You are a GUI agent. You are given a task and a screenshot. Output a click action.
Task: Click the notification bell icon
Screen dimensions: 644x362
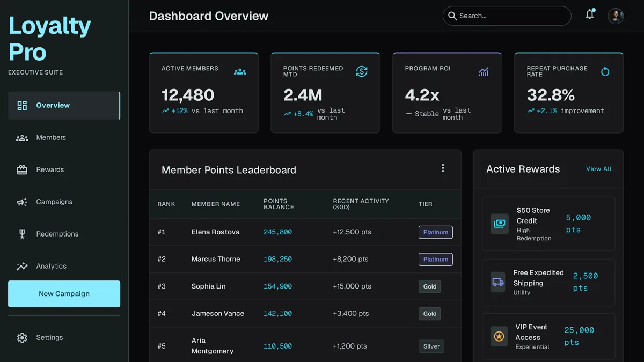pyautogui.click(x=590, y=14)
